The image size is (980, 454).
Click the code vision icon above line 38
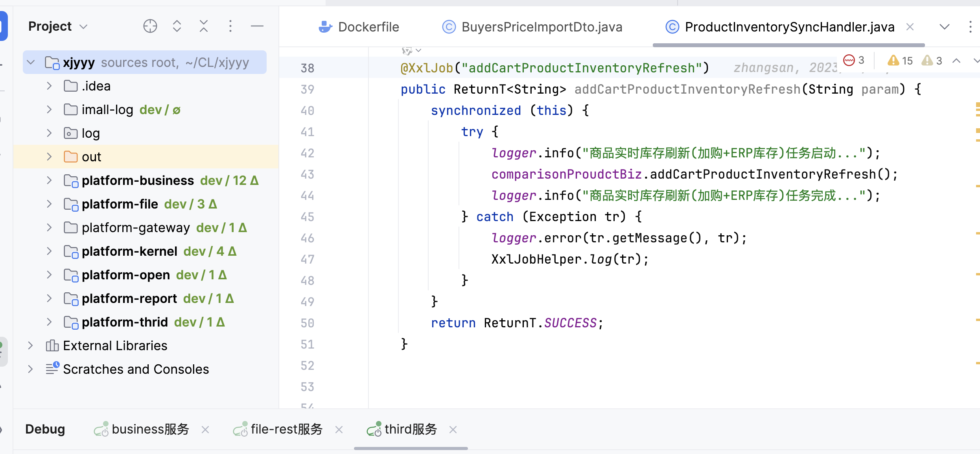point(407,51)
